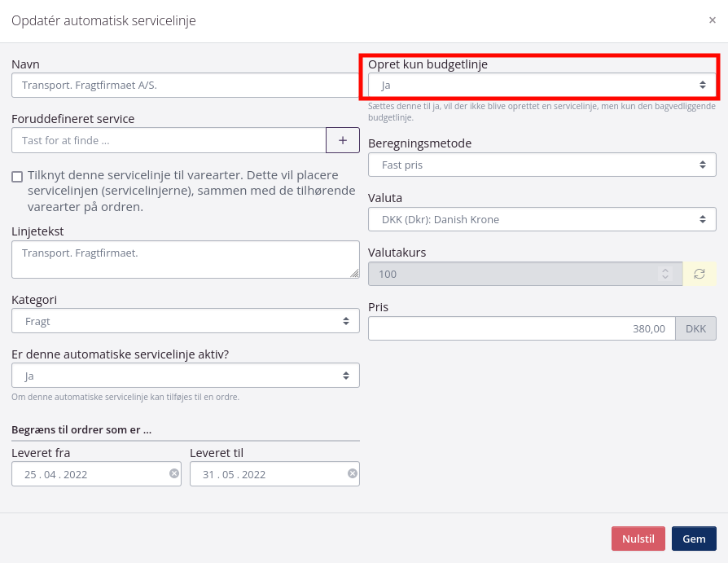
Task: Open the Opret kun budgetlinje dropdown
Action: pos(542,85)
